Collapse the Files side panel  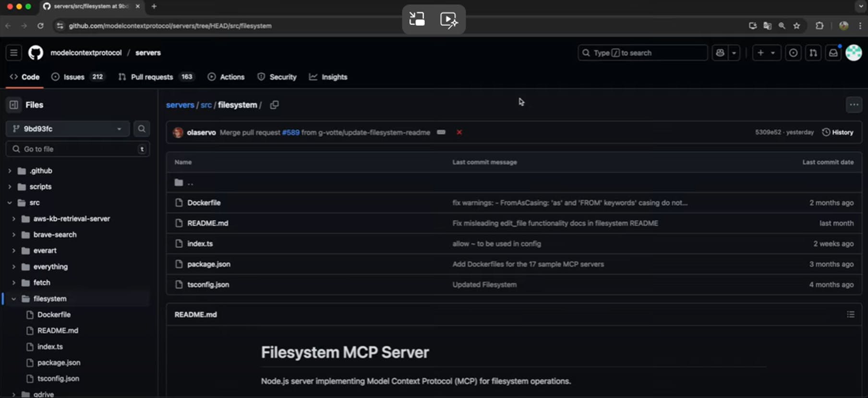[14, 105]
